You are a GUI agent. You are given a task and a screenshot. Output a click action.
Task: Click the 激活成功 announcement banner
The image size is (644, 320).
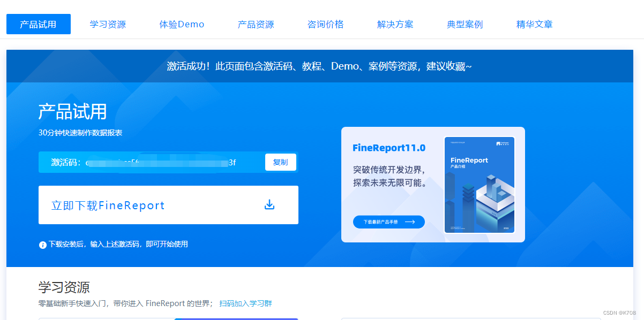click(322, 65)
